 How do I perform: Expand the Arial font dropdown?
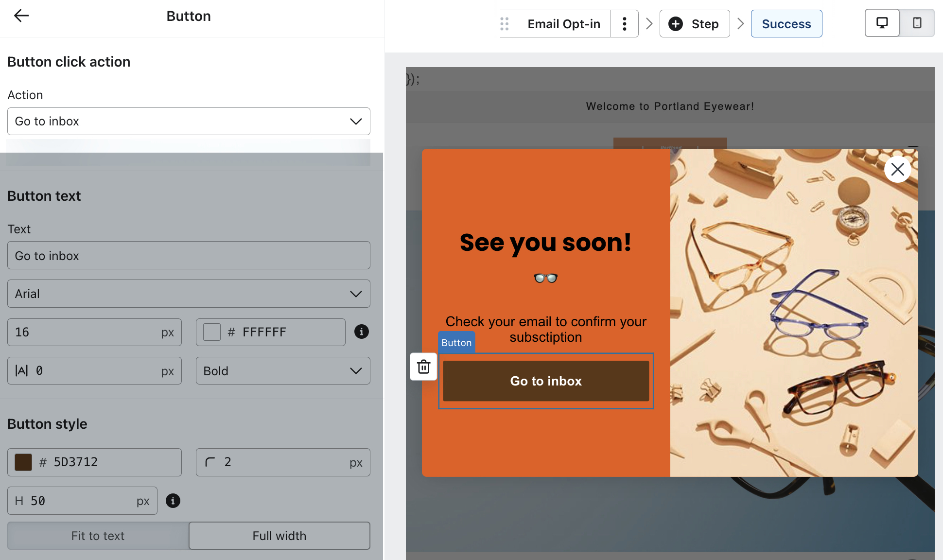[189, 294]
